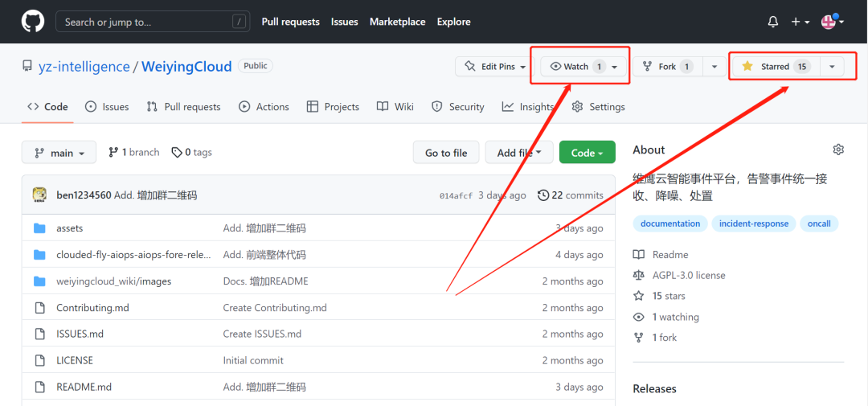
Task: Open Issues in top navigation
Action: coord(344,23)
